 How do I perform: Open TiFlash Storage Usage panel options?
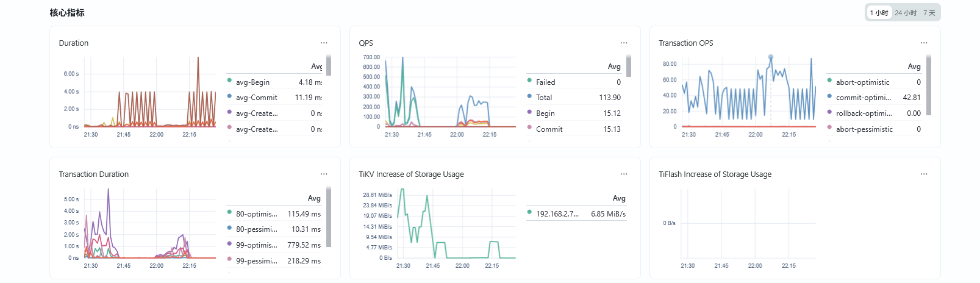(x=924, y=174)
